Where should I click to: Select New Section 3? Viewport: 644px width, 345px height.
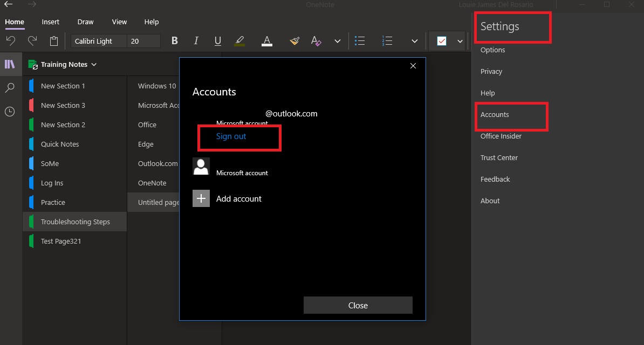coord(75,105)
